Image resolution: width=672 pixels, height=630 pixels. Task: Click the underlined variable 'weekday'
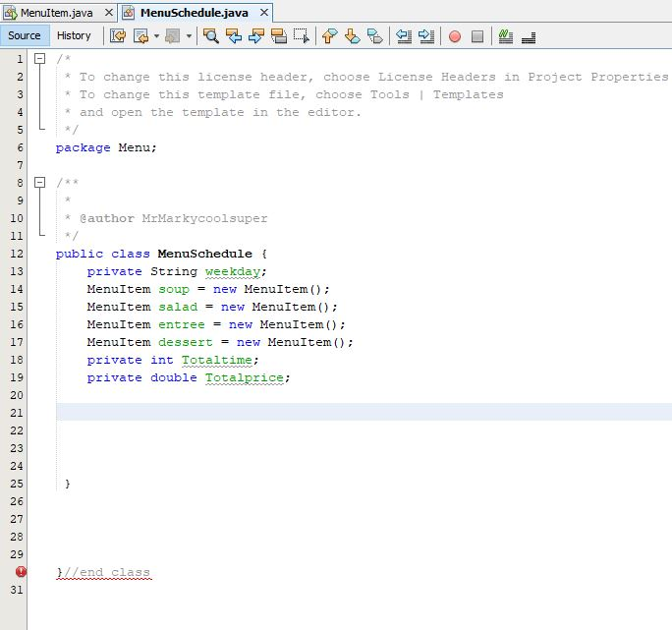[x=233, y=272]
